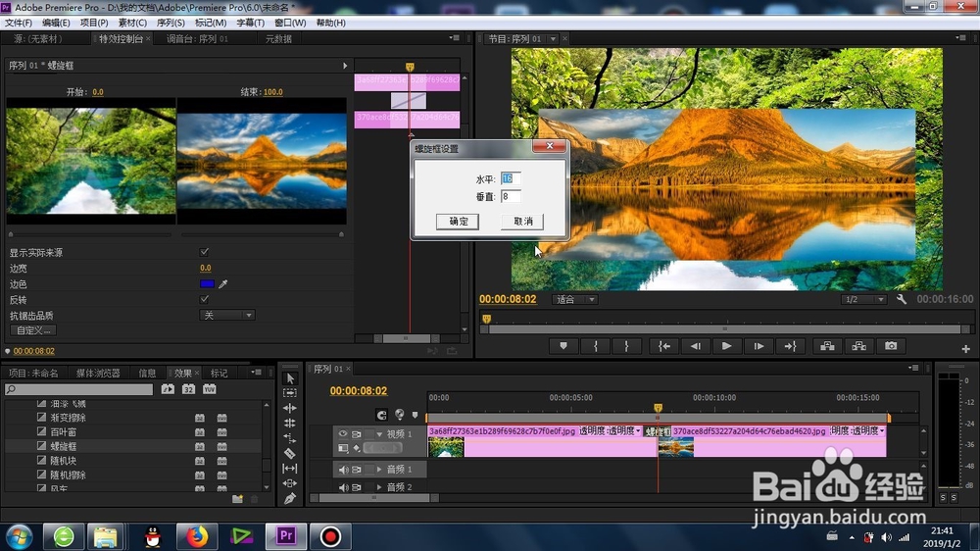
Task: Mute 音频 2 track speaker
Action: coord(343,487)
